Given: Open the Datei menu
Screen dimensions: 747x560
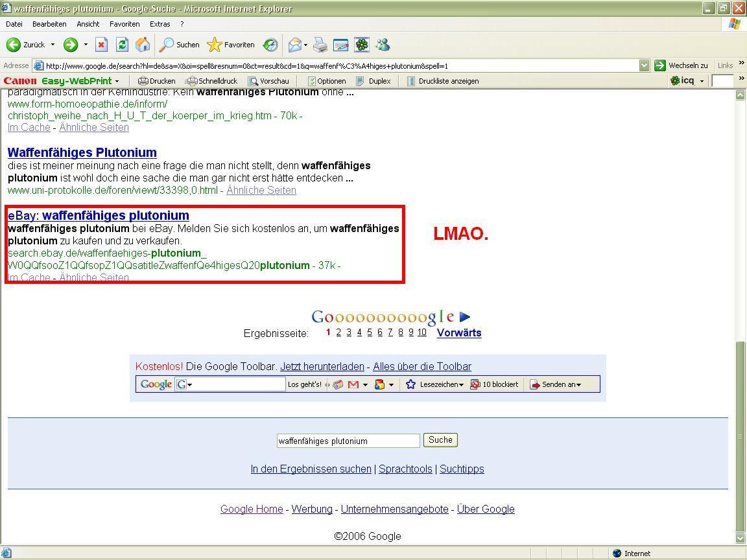Looking at the screenshot, I should point(14,24).
